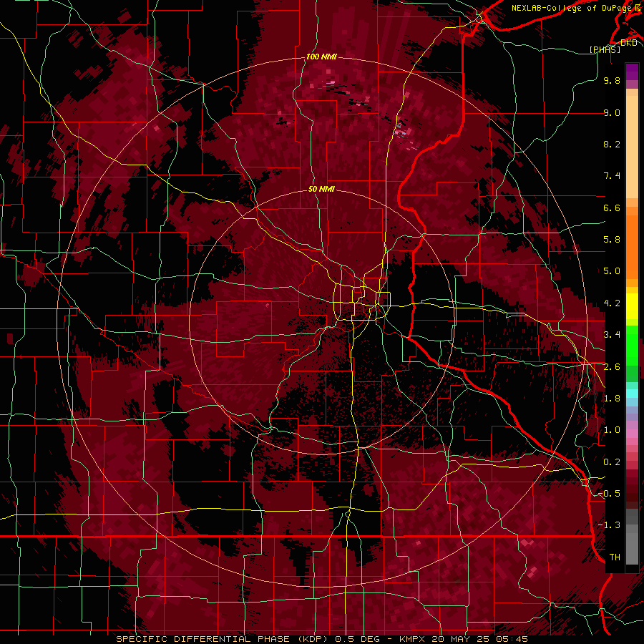
Task: Click the 50 NMI range ring label
Action: click(321, 189)
